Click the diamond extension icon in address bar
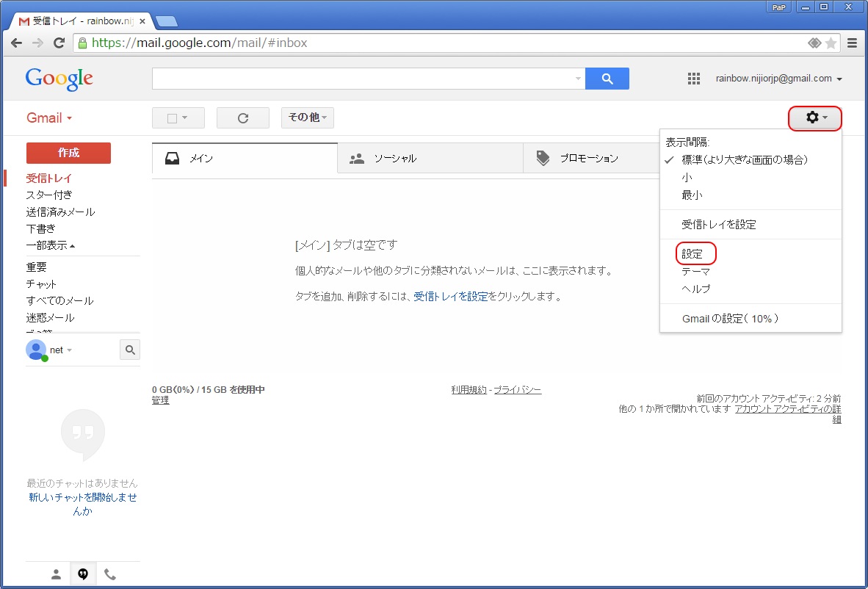 [x=814, y=43]
